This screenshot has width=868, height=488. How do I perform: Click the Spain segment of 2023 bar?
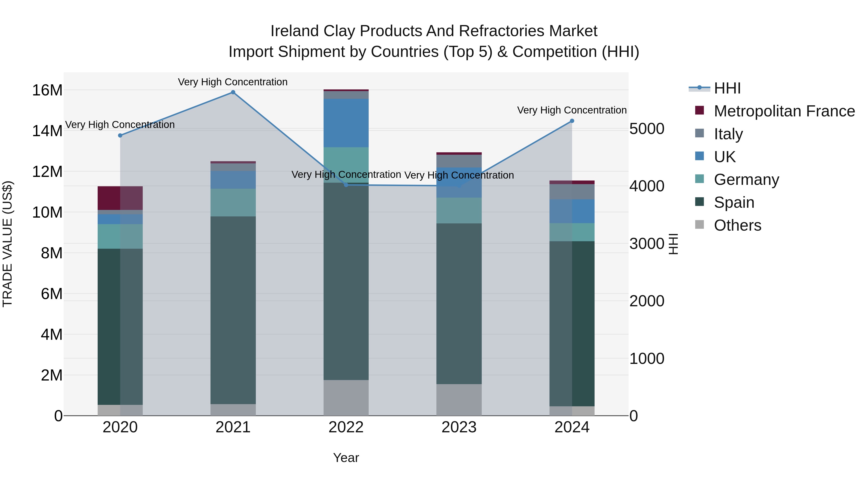459,304
